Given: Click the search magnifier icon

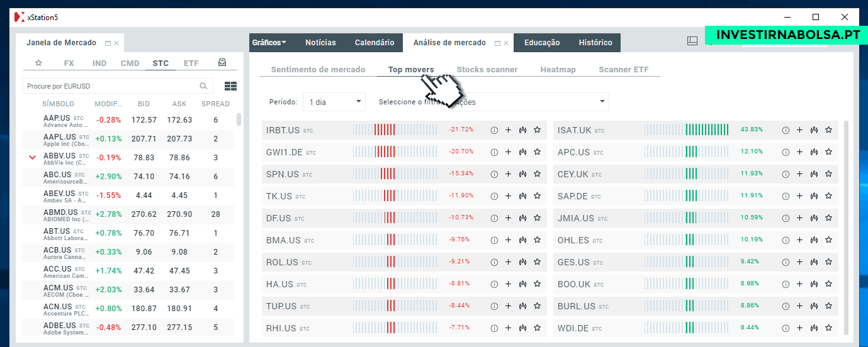Looking at the screenshot, I should 203,86.
